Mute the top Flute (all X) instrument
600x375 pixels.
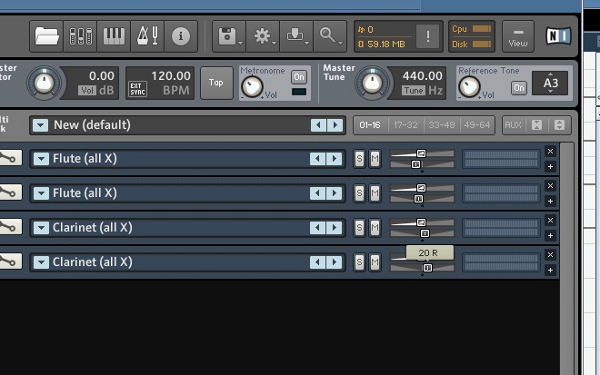coord(375,159)
